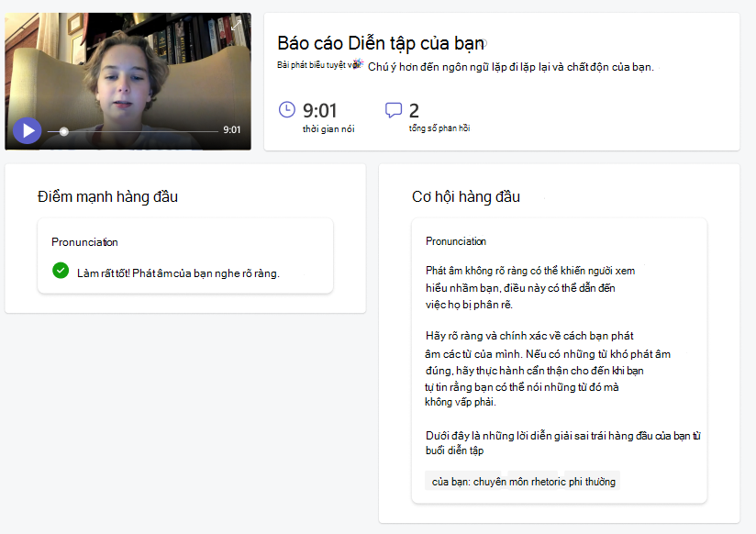This screenshot has width=756, height=534.
Task: Click the total feedback count 2
Action: (x=414, y=111)
